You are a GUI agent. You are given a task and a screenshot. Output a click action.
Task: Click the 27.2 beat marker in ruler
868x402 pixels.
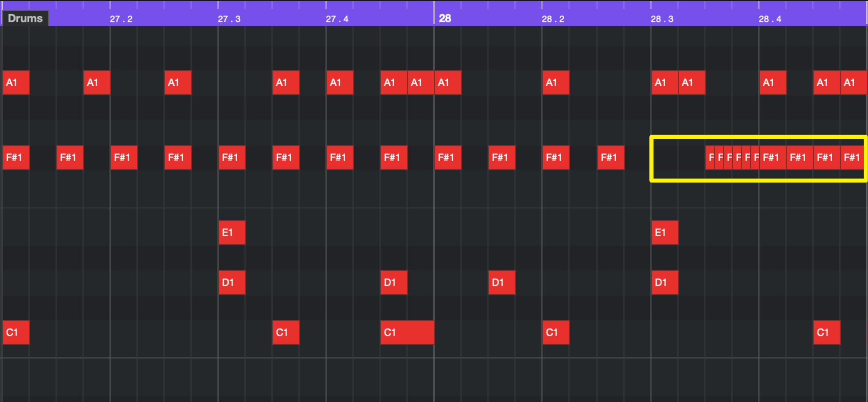pos(121,19)
